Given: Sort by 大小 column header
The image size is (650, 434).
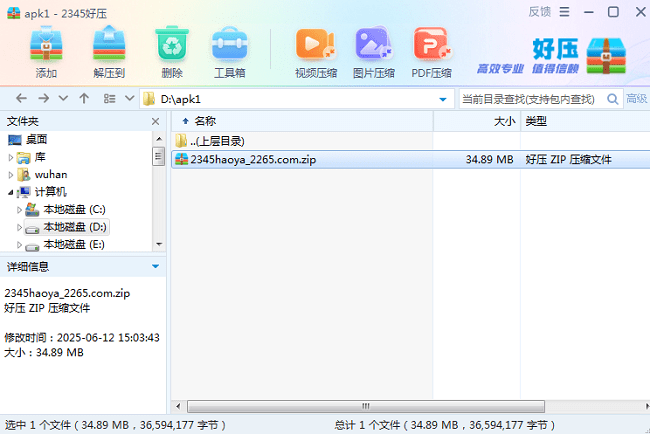Looking at the screenshot, I should pyautogui.click(x=477, y=121).
